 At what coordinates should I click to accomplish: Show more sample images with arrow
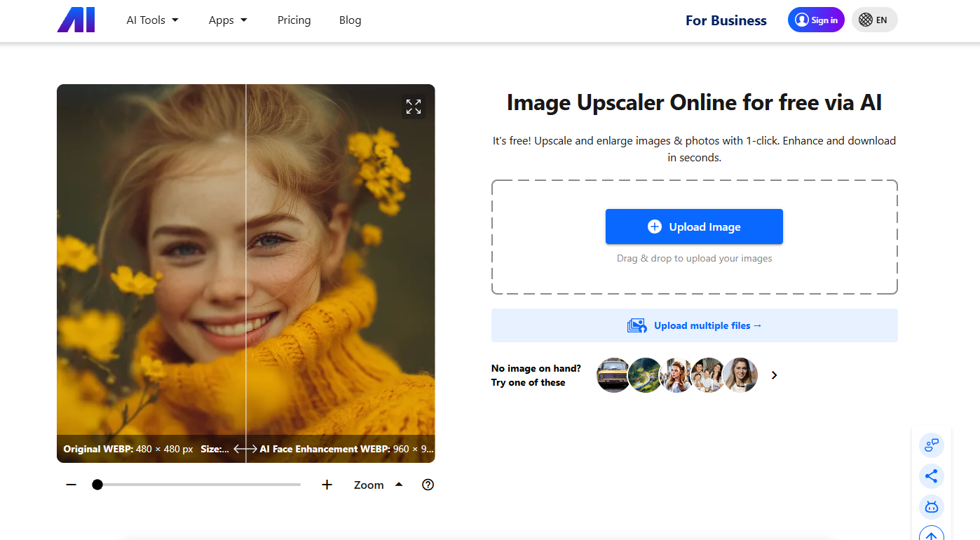pos(774,375)
